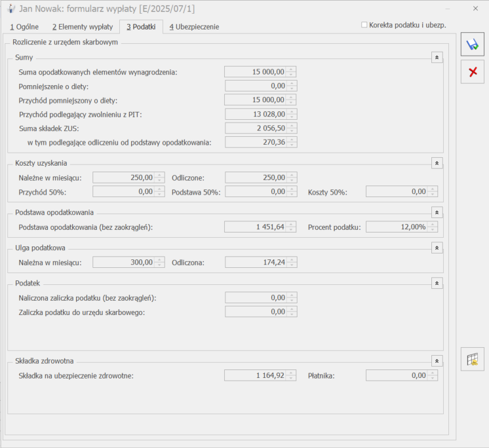Viewport: 489px width, 448px height.
Task: Collapse the Podstawa opodatkowania section
Action: [437, 212]
